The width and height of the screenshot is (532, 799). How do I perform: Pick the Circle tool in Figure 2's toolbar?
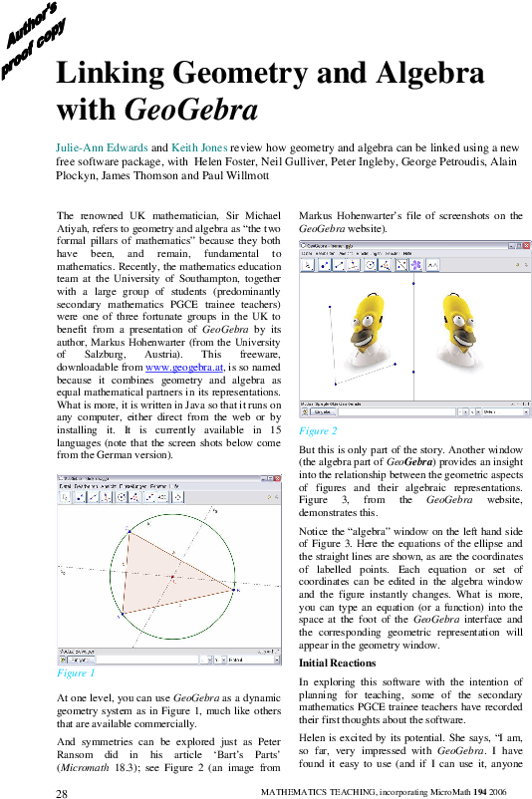click(371, 265)
